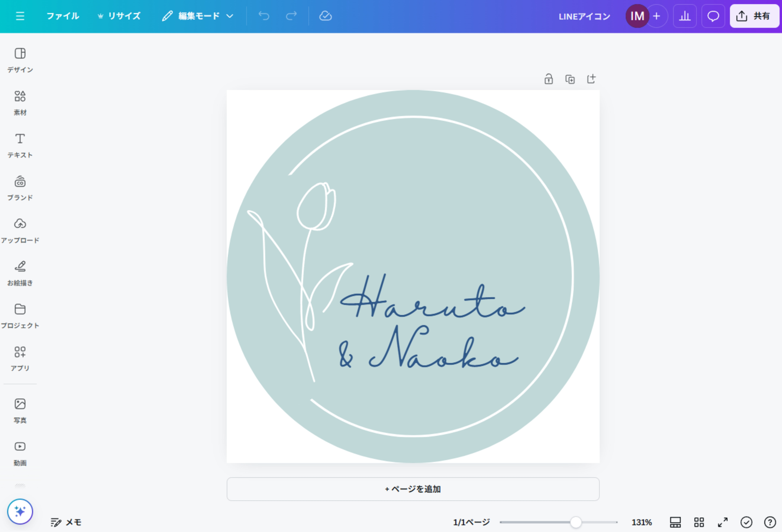Open the Canva AI assistant sparkle icon
Screen dimensions: 782x532
coord(20,512)
